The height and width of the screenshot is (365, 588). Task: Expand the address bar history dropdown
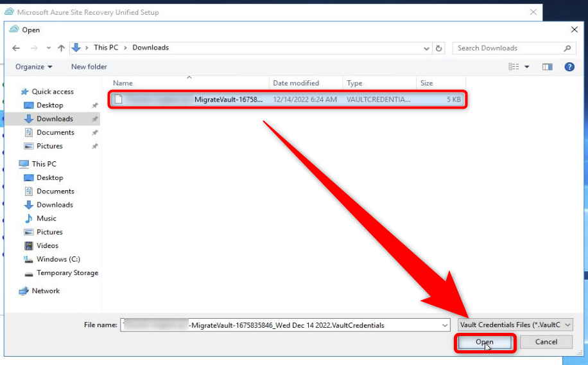point(426,48)
